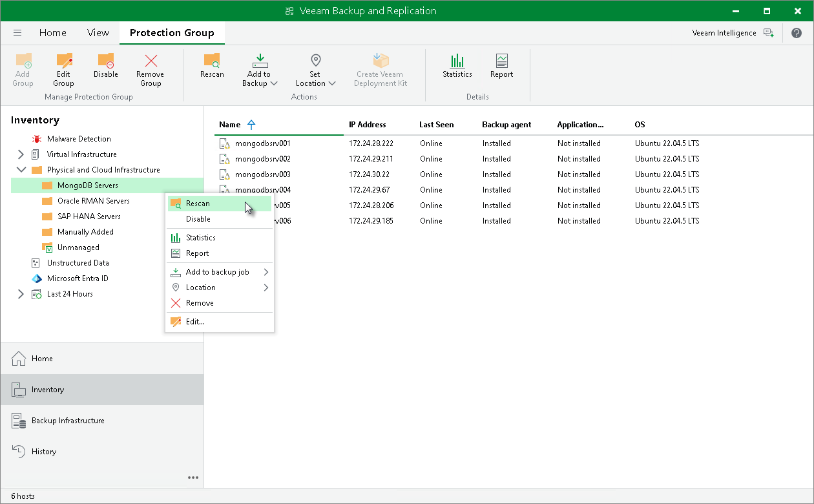This screenshot has width=814, height=504.
Task: Sort by the Last Seen column header
Action: pos(437,125)
